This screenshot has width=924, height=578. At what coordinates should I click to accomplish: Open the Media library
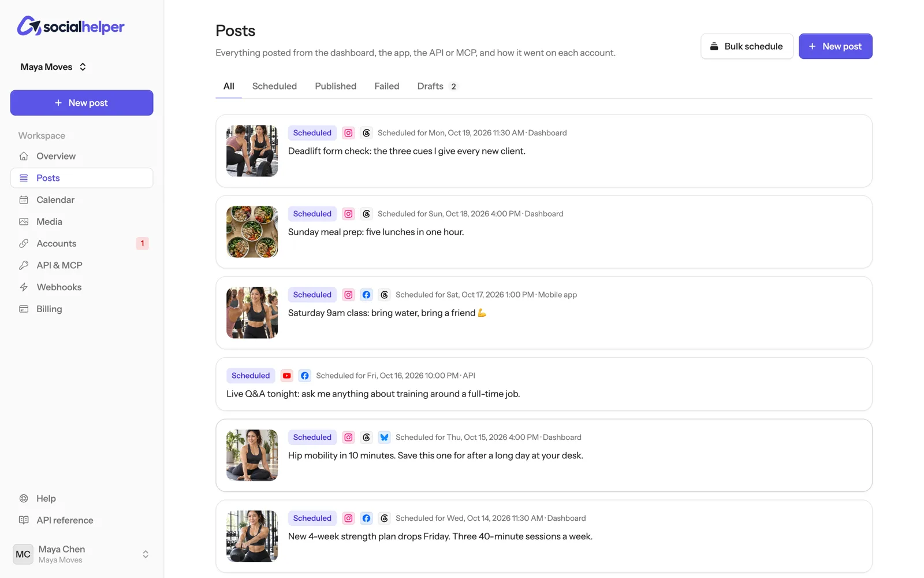point(81,221)
